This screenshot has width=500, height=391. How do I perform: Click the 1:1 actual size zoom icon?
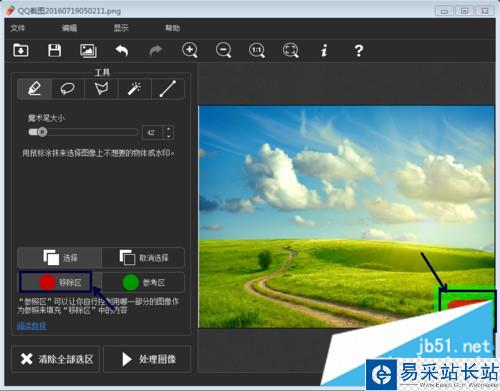point(257,50)
